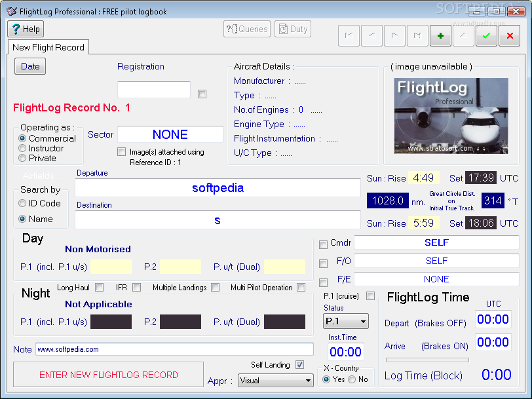Toggle Self Landing checkbox
The height and width of the screenshot is (399, 532).
coord(299,365)
